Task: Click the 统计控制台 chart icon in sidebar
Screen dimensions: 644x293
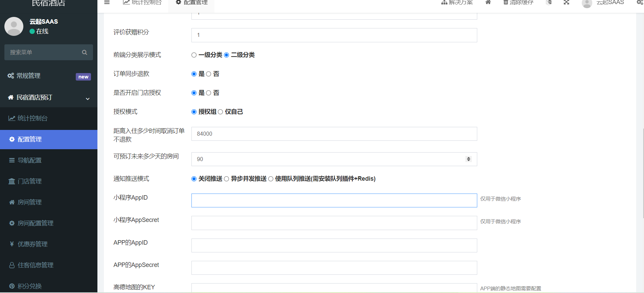Action: tap(12, 118)
